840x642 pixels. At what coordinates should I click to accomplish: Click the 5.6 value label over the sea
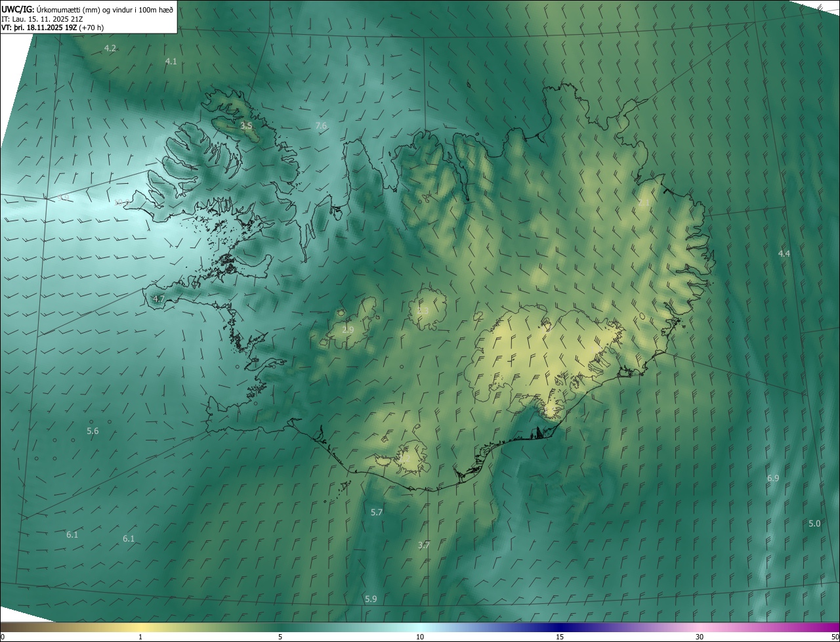pyautogui.click(x=93, y=431)
